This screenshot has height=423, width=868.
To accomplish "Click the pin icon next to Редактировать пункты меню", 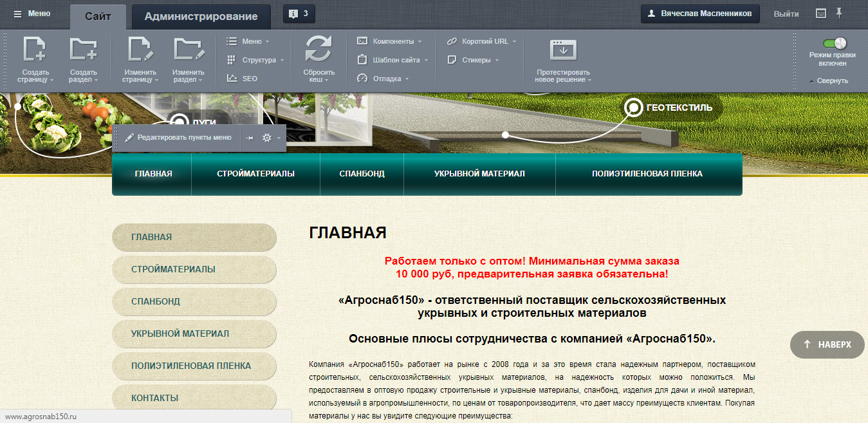I will tap(250, 138).
